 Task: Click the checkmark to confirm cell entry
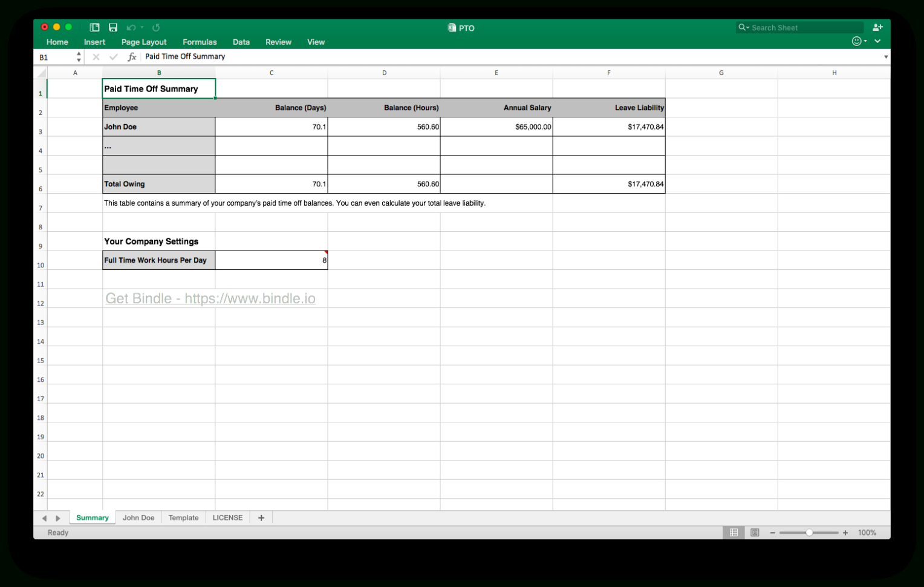pos(114,56)
